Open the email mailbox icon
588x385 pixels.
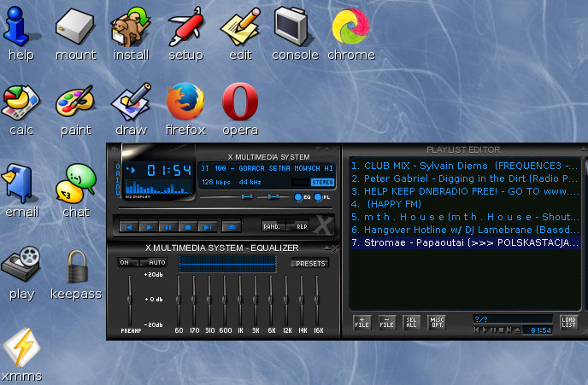click(21, 191)
